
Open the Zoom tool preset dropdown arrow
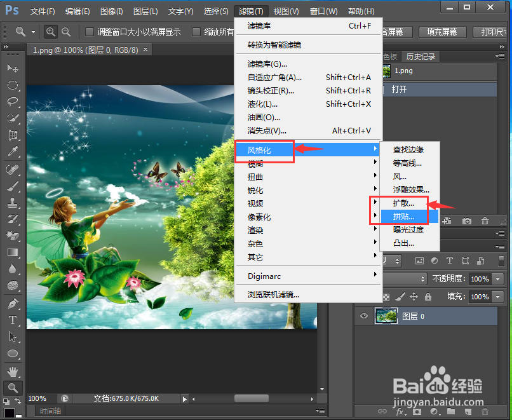(x=33, y=32)
